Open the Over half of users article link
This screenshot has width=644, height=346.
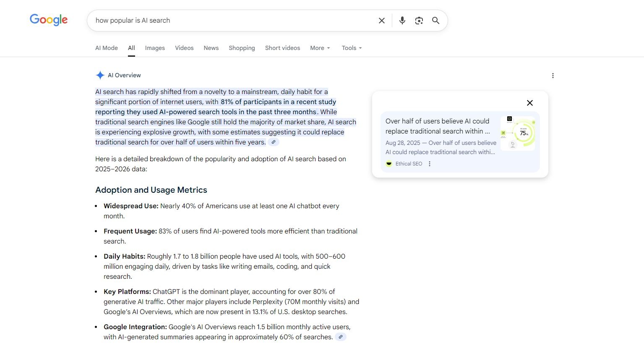pos(437,126)
